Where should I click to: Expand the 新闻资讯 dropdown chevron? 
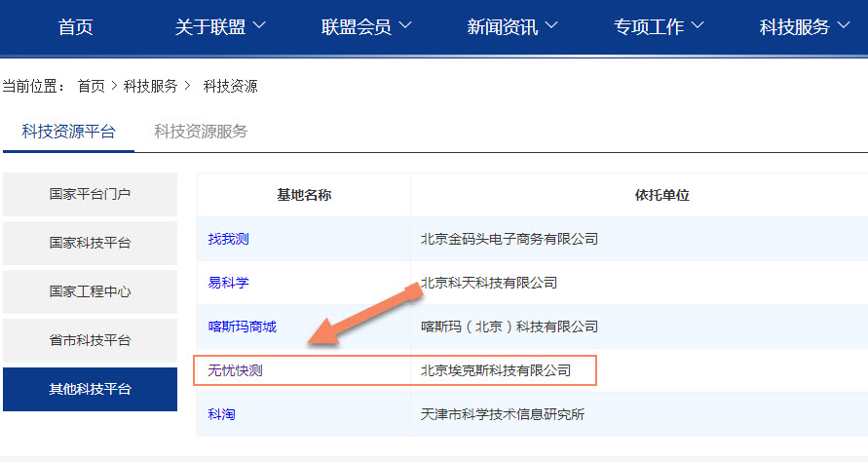coord(551,25)
